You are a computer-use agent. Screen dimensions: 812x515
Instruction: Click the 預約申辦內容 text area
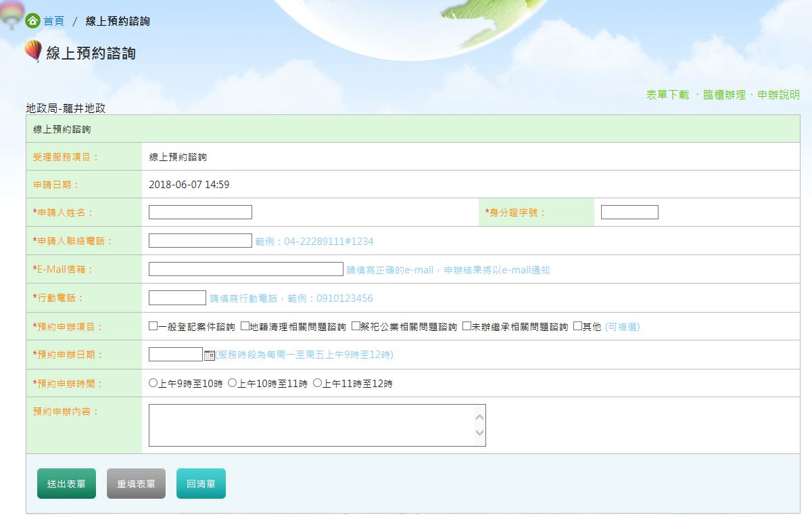click(317, 426)
